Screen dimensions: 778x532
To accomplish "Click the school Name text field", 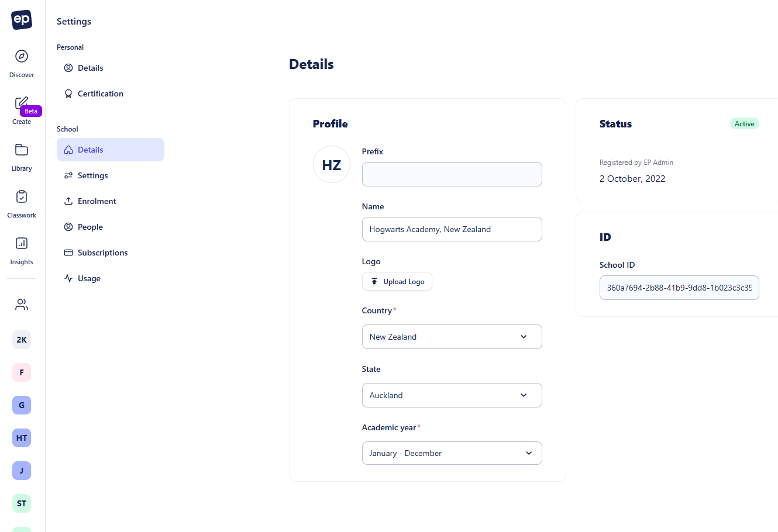I will (452, 229).
